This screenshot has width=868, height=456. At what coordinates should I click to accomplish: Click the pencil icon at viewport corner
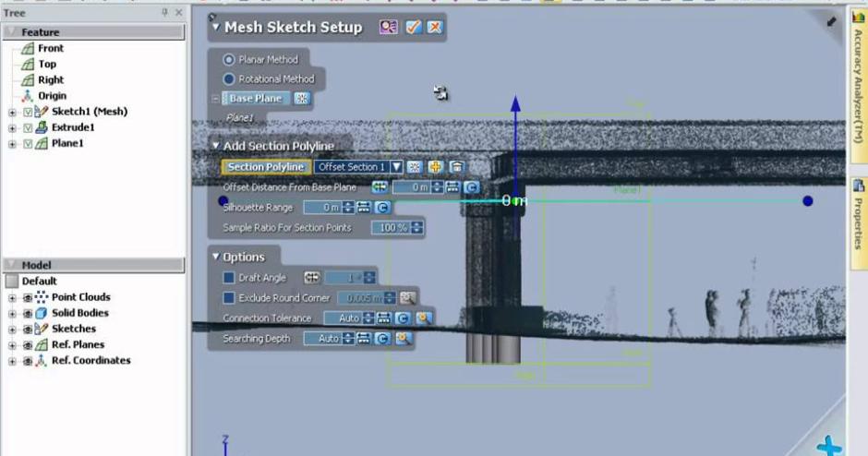coord(831,22)
